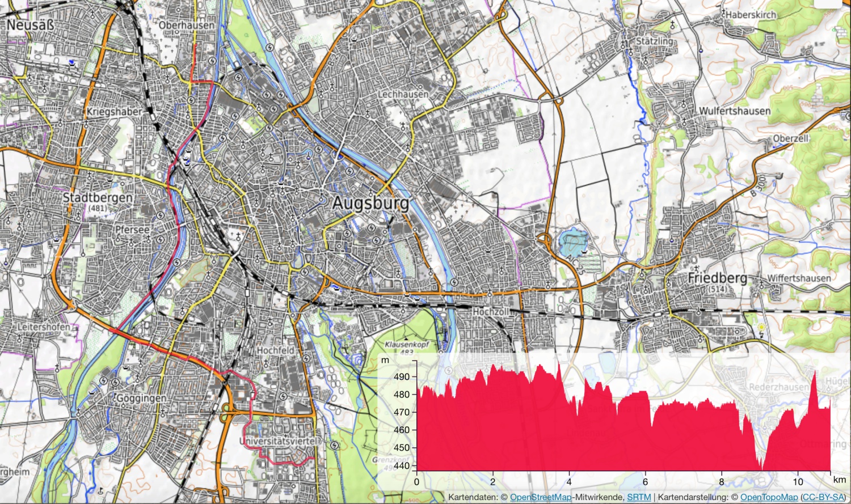The image size is (851, 504).
Task: Click the Friedberg town label
Action: (717, 278)
